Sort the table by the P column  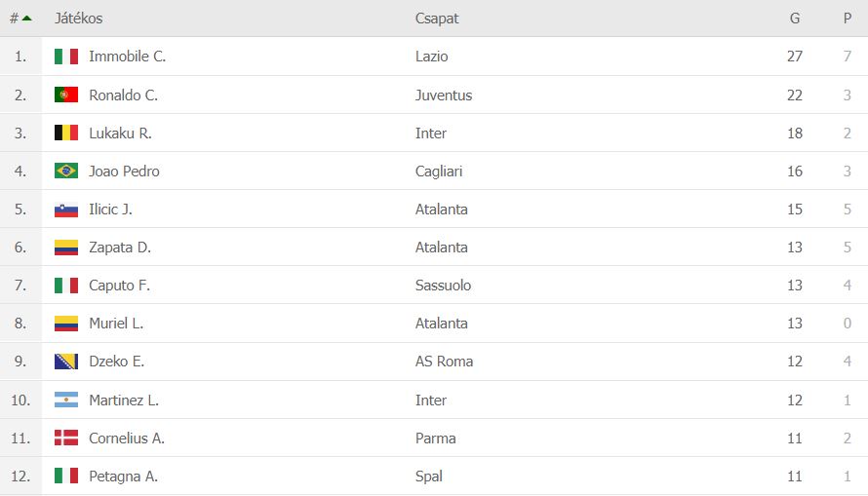click(x=847, y=19)
